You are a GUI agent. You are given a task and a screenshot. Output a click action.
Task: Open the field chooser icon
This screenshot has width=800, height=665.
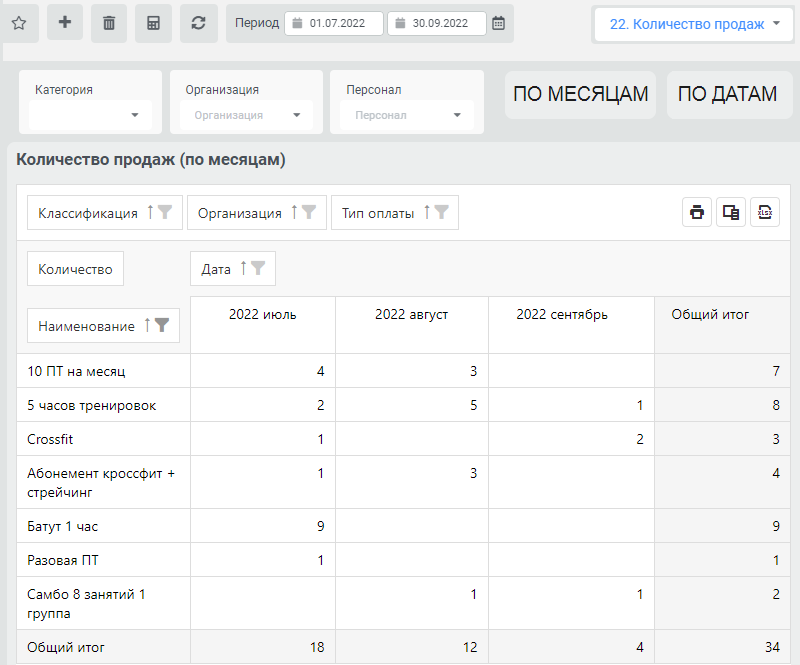[x=731, y=212]
